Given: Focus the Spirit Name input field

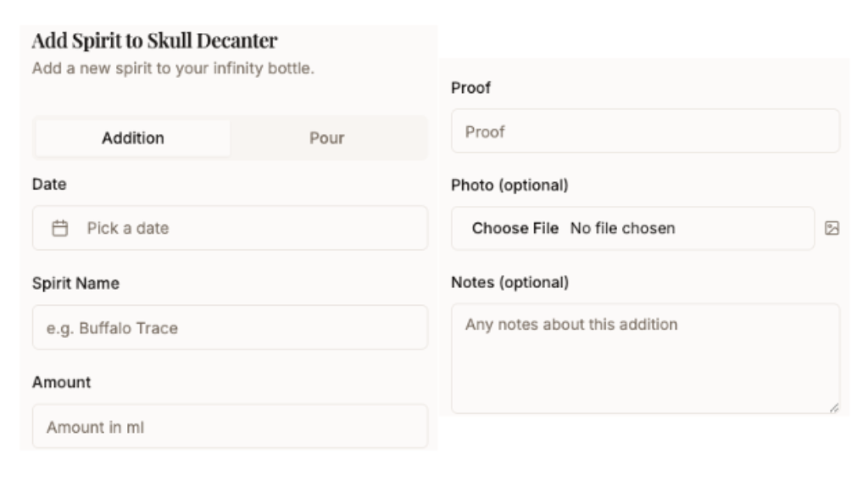Looking at the screenshot, I should pos(230,328).
